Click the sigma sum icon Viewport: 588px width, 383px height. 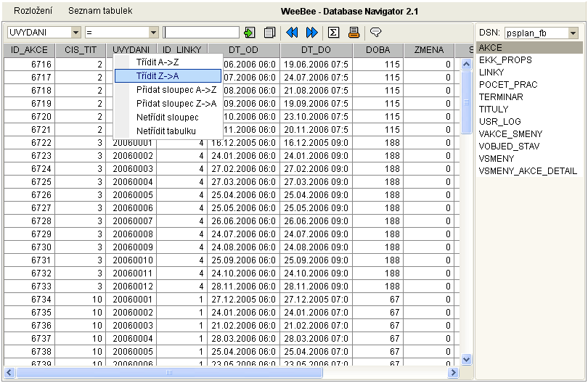click(333, 33)
